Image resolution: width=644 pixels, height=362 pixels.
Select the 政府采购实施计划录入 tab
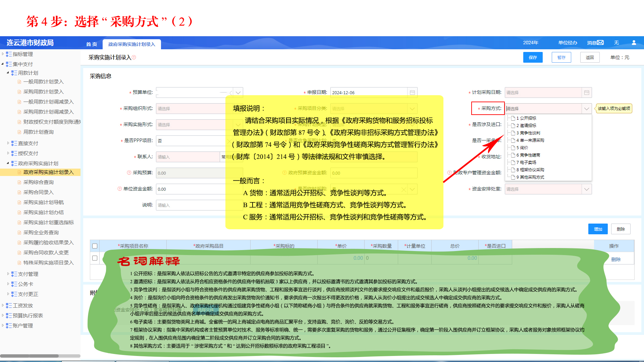(x=131, y=44)
